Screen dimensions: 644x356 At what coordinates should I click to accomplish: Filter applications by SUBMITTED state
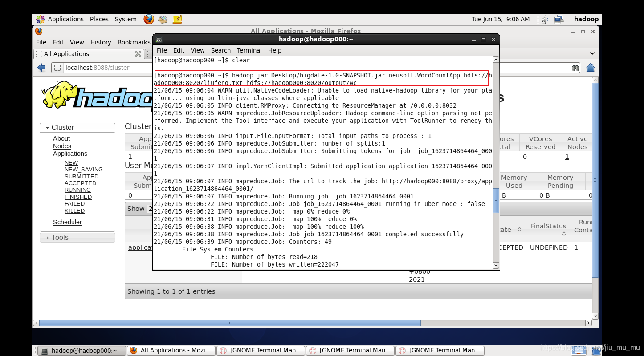tap(82, 177)
